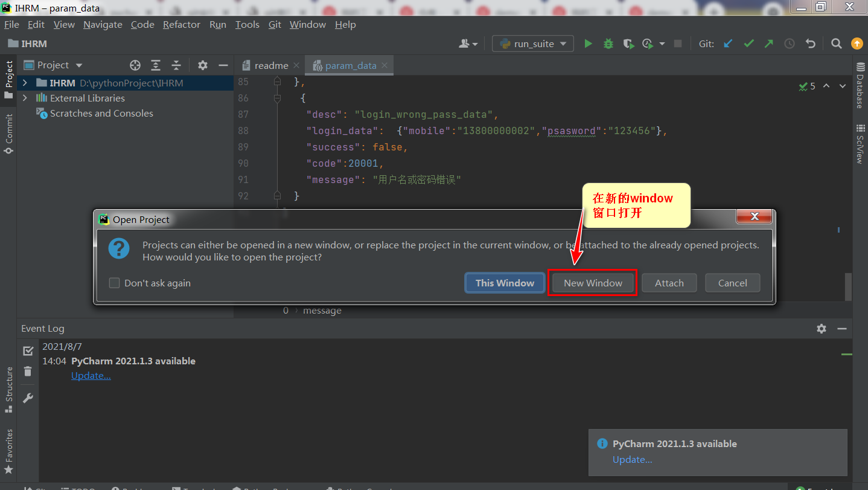Screen dimensions: 868x490
Task: Click Event Log clear trash icon
Action: coord(28,372)
